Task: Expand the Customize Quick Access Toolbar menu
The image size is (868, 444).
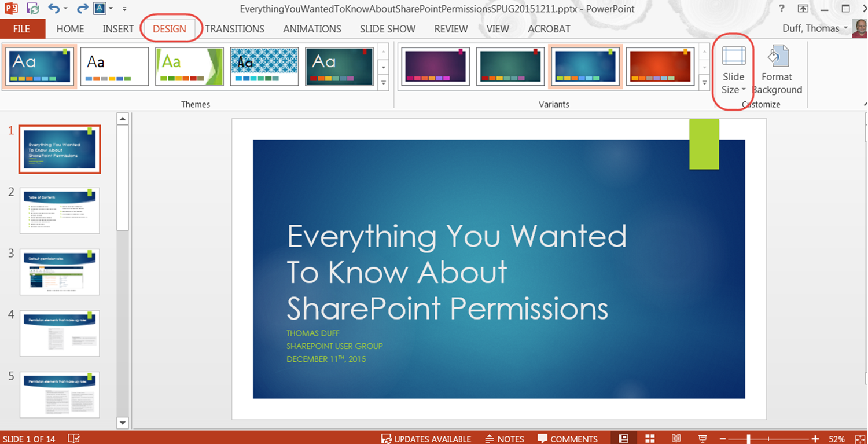Action: 124,8
